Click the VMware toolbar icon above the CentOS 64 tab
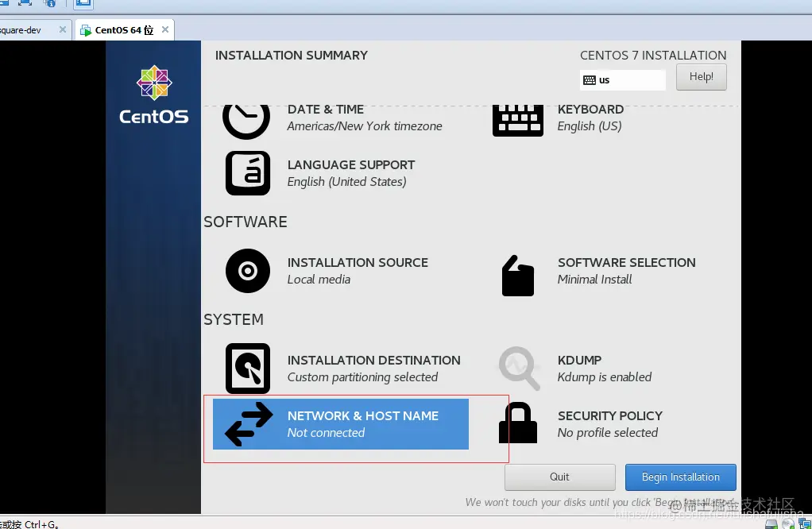Screen dimensions: 812x529 83,4
